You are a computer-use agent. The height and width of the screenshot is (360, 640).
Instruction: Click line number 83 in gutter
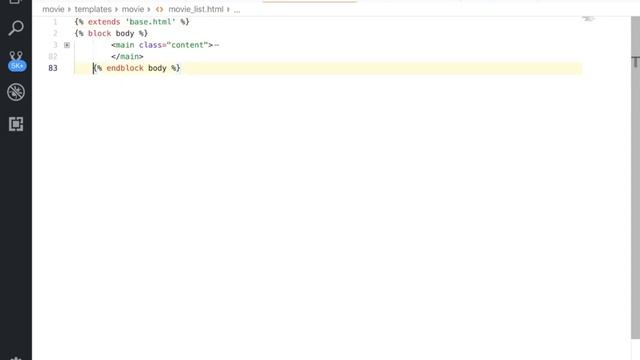[x=53, y=68]
